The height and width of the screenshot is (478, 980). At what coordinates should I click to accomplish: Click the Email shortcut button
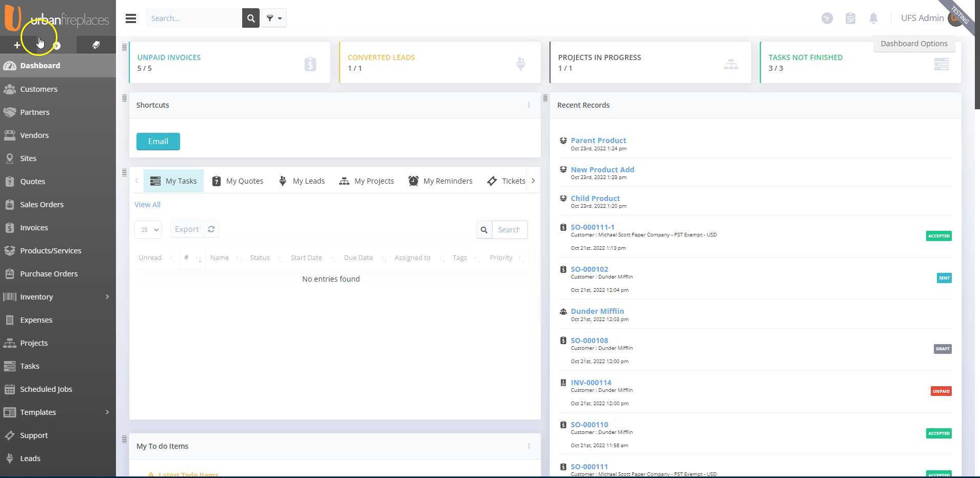pyautogui.click(x=158, y=142)
